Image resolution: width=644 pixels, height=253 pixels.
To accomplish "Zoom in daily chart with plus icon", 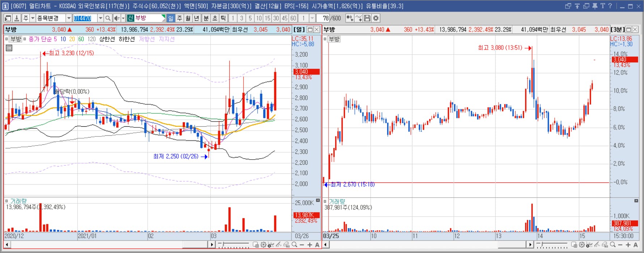I will 310,245.
